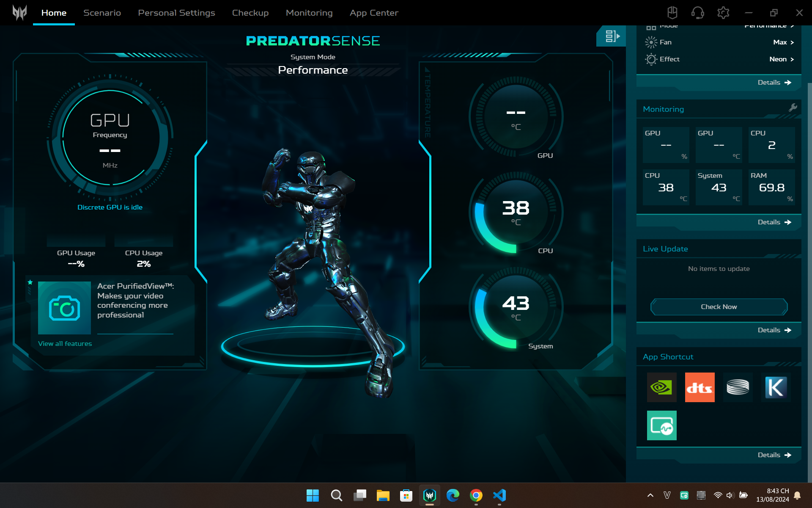Viewport: 812px width, 508px height.
Task: Launch the Killer K app shortcut
Action: tap(776, 387)
